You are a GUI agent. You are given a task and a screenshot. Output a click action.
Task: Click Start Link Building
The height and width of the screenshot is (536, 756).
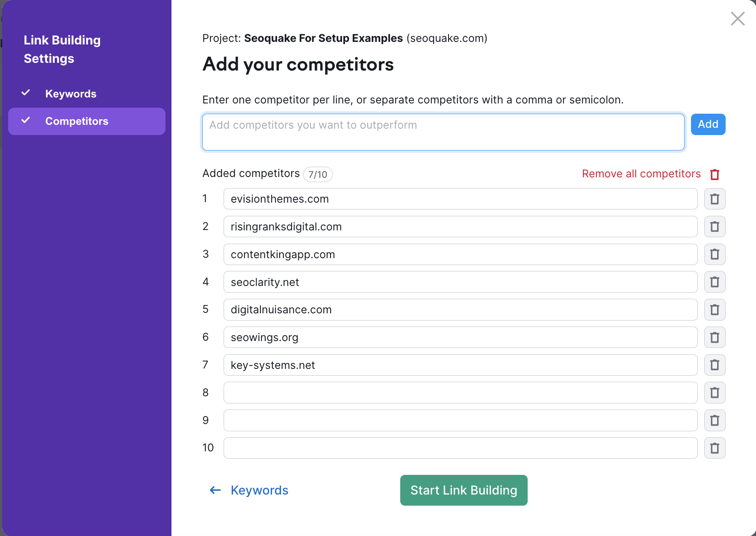[464, 490]
